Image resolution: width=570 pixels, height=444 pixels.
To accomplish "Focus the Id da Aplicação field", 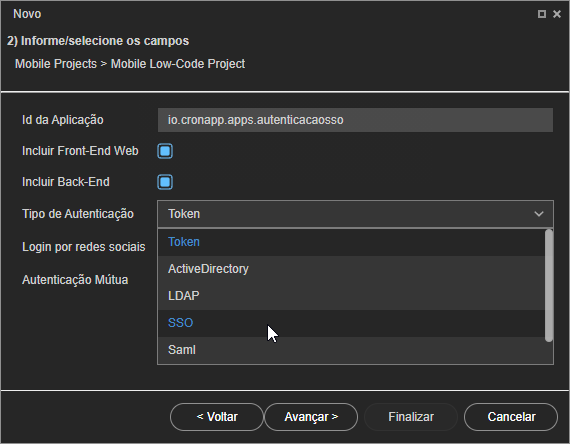I will (355, 120).
